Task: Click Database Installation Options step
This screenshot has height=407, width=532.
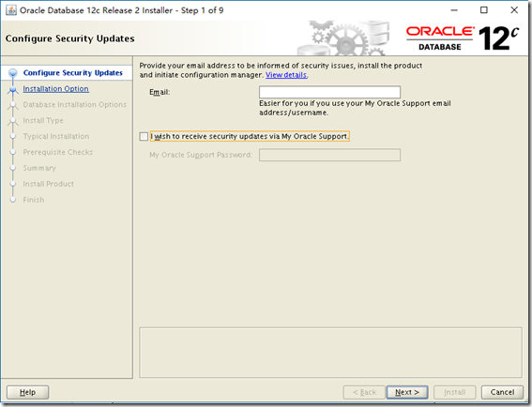Action: [x=75, y=104]
